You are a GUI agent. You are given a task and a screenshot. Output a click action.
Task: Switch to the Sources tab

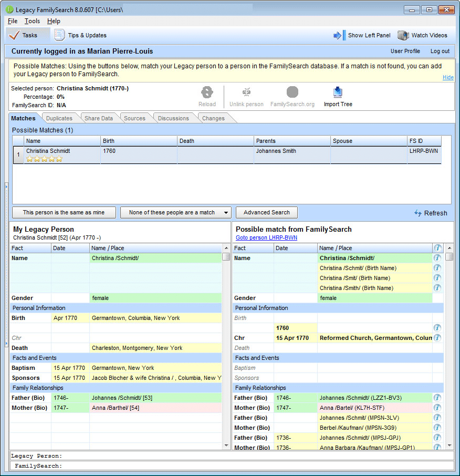(134, 118)
